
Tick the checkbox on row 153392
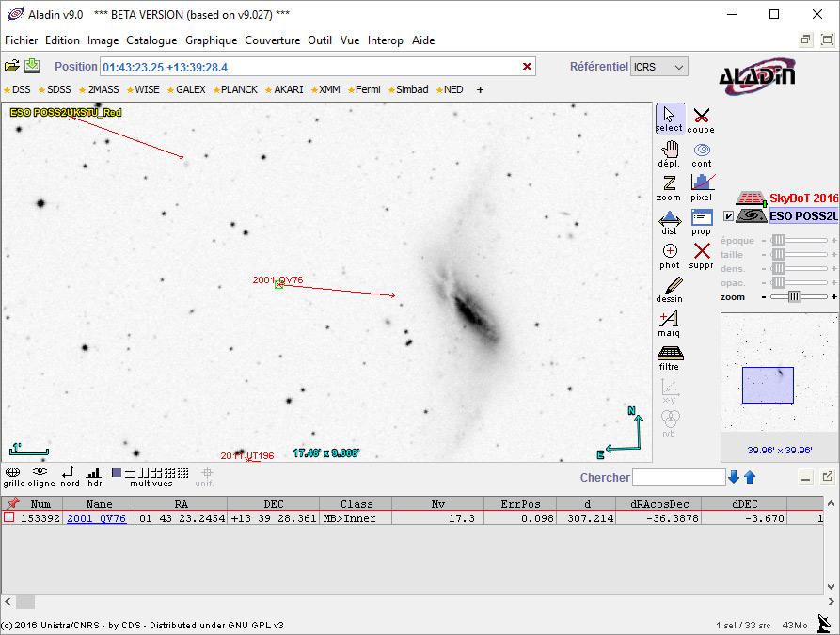point(9,517)
